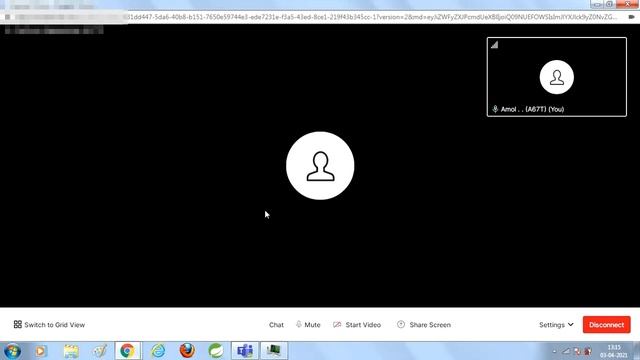The image size is (640, 360).
Task: Click Share Screen button
Action: 424,324
